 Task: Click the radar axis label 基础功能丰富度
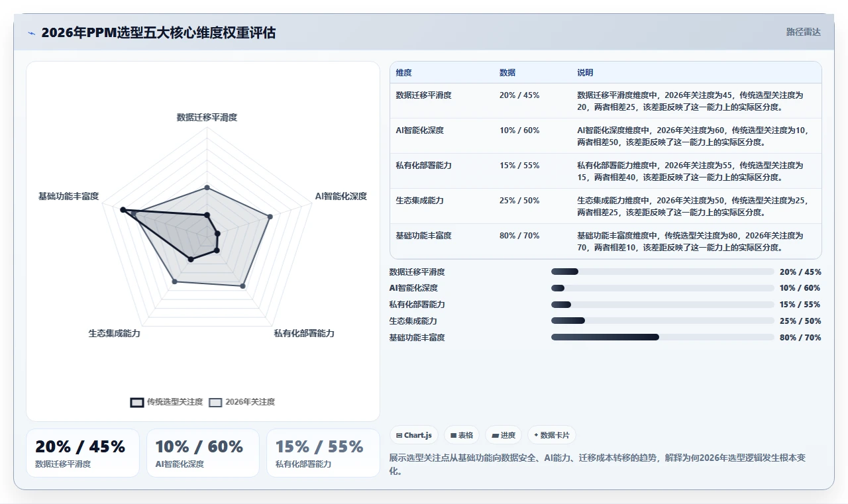click(68, 196)
